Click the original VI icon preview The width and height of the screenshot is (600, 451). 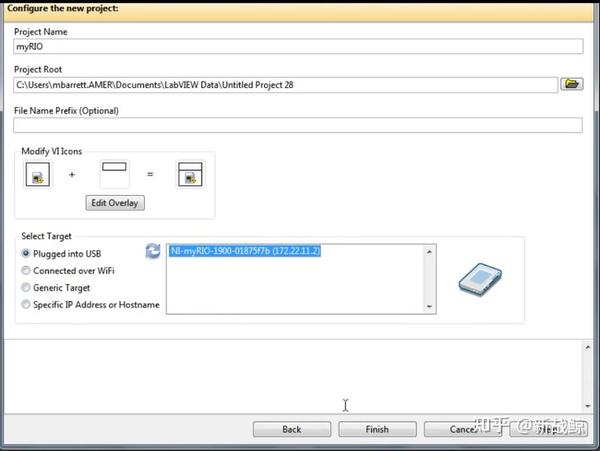[38, 174]
